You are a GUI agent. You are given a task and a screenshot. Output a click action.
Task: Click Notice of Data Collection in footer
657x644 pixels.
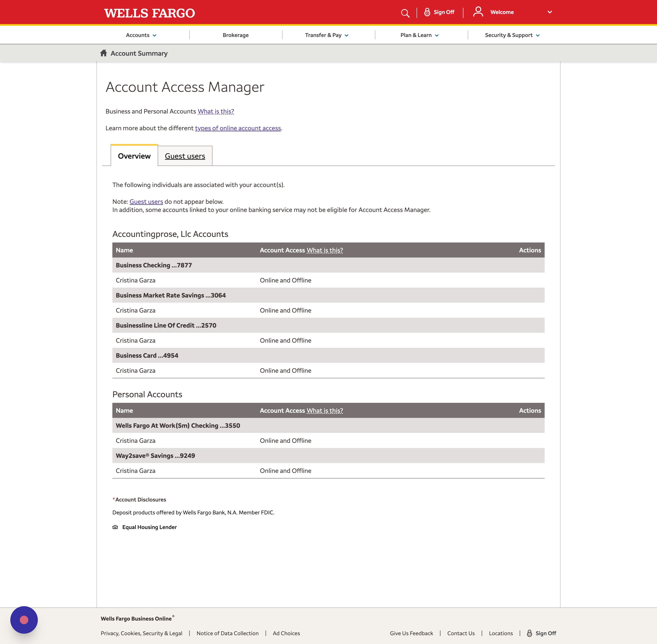pos(227,633)
